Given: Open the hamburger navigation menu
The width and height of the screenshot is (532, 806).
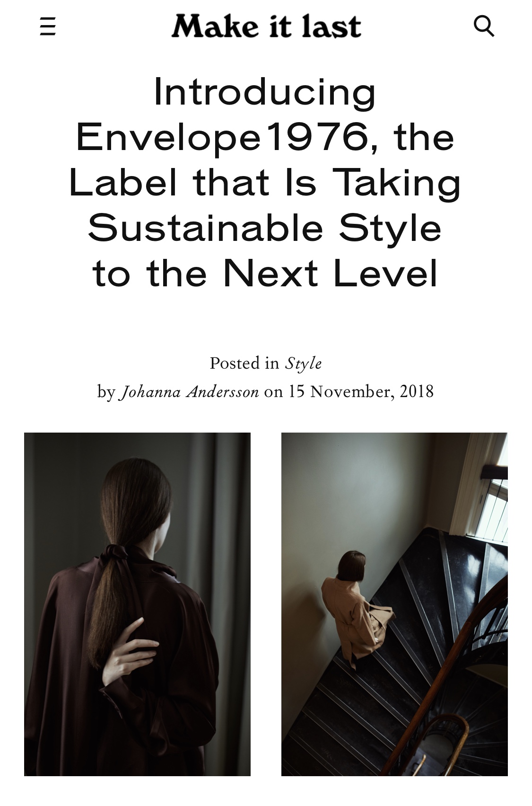Looking at the screenshot, I should pos(47,26).
